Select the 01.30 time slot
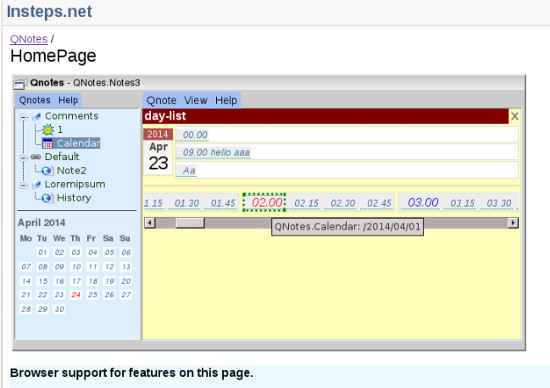The image size is (550, 388). pyautogui.click(x=187, y=203)
